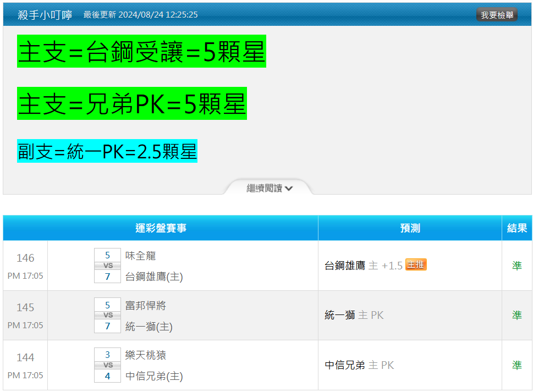Image resolution: width=533 pixels, height=392 pixels.
Task: Click the chevron next to 繼續閱讀
Action: tap(289, 188)
